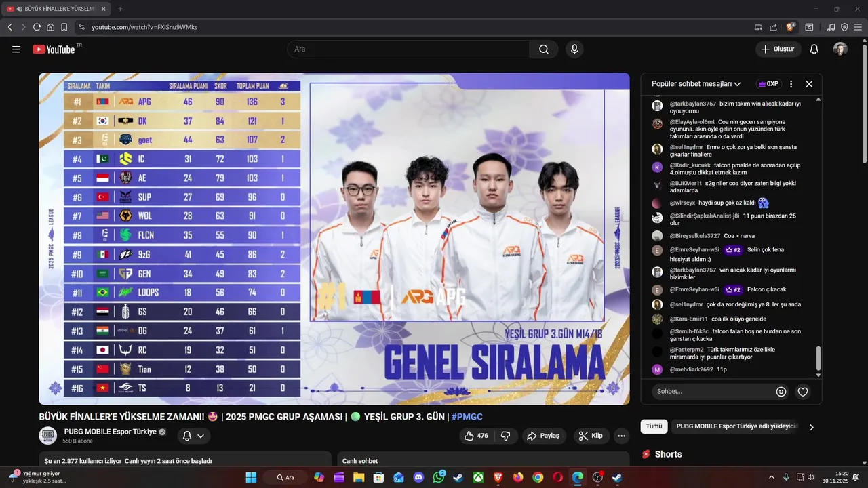Switch to BÜYÜK FİNALLER'E YÜKSELME browser tab
The height and width of the screenshot is (488, 868).
58,9
